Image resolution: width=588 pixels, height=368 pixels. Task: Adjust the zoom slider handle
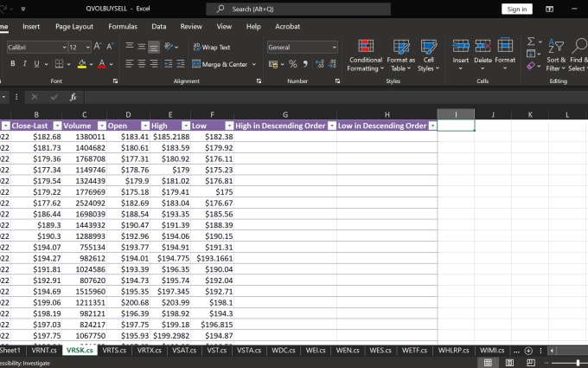pyautogui.click(x=578, y=363)
